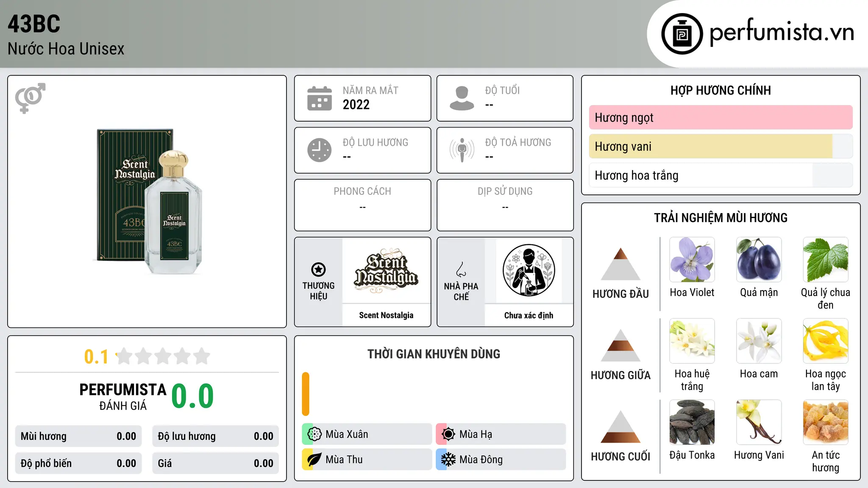Click the perfumer silhouette avatar
The image size is (868, 488).
(529, 270)
